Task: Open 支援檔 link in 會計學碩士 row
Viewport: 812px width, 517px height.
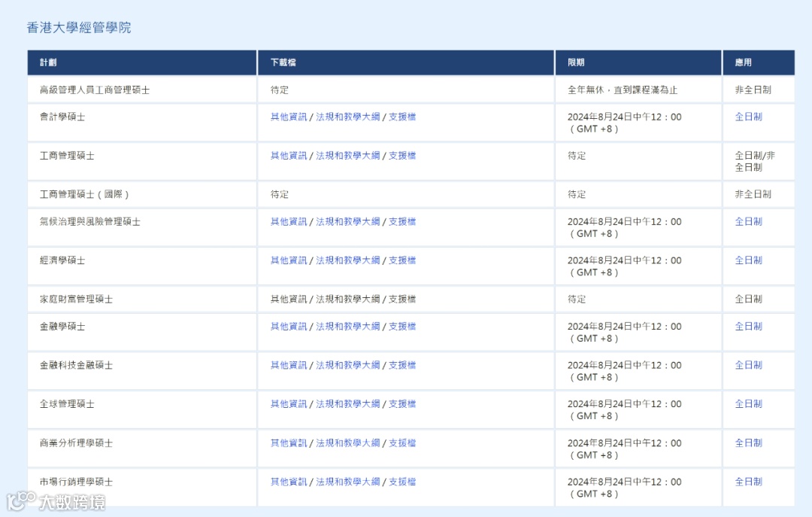Action: (x=402, y=117)
